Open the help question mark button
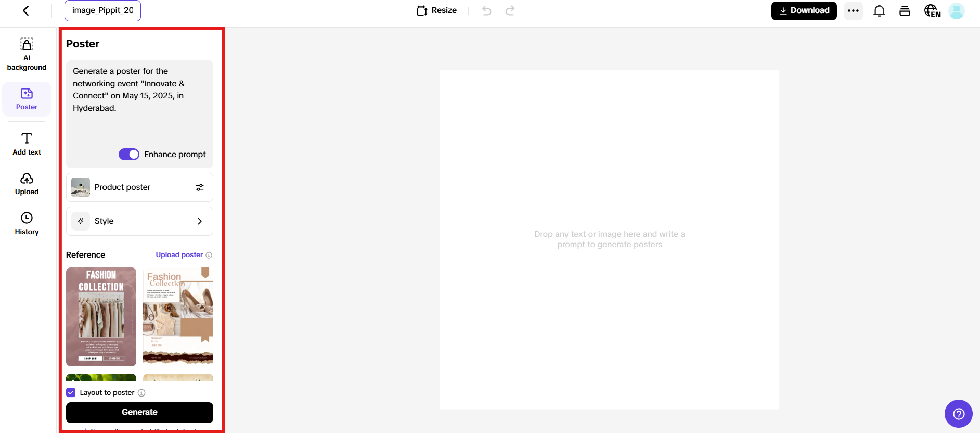Screen dimensions: 980x434 959,414
